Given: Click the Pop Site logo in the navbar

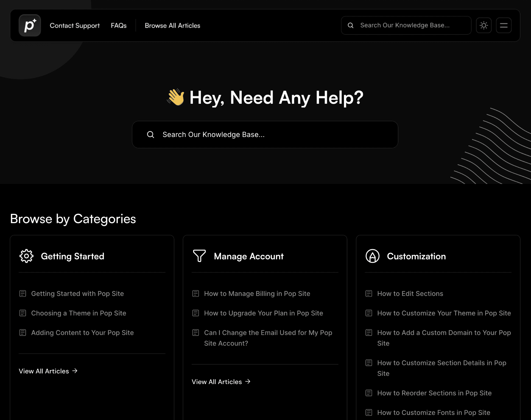Looking at the screenshot, I should coord(29,25).
